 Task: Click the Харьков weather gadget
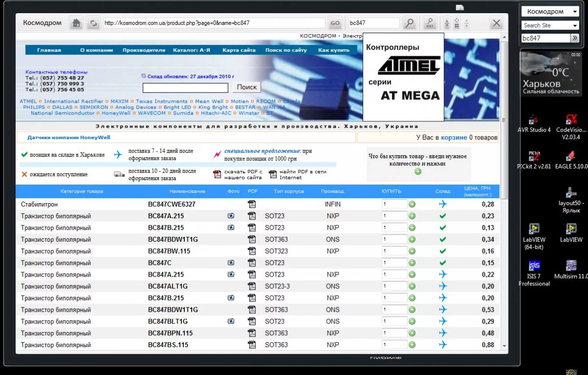click(550, 73)
